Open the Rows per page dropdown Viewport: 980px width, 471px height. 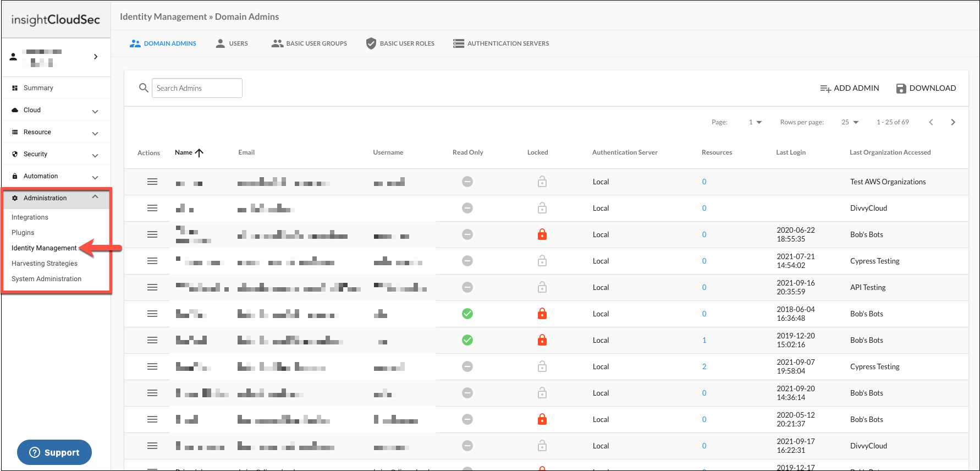tap(850, 122)
